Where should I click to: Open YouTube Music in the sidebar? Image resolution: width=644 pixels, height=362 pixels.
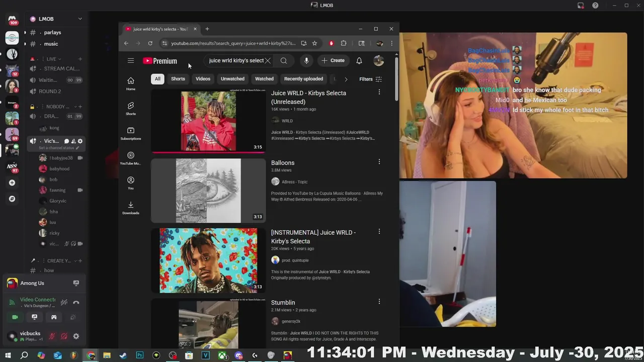131,158
